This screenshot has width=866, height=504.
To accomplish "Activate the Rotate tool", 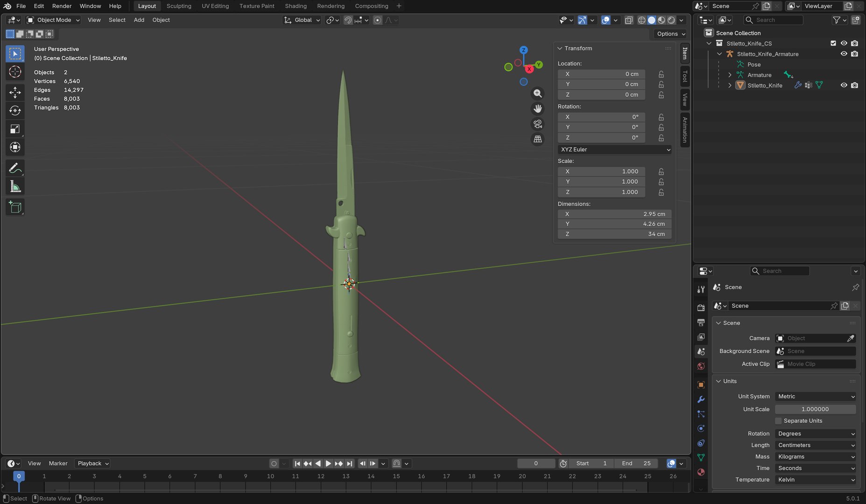I will tap(15, 111).
